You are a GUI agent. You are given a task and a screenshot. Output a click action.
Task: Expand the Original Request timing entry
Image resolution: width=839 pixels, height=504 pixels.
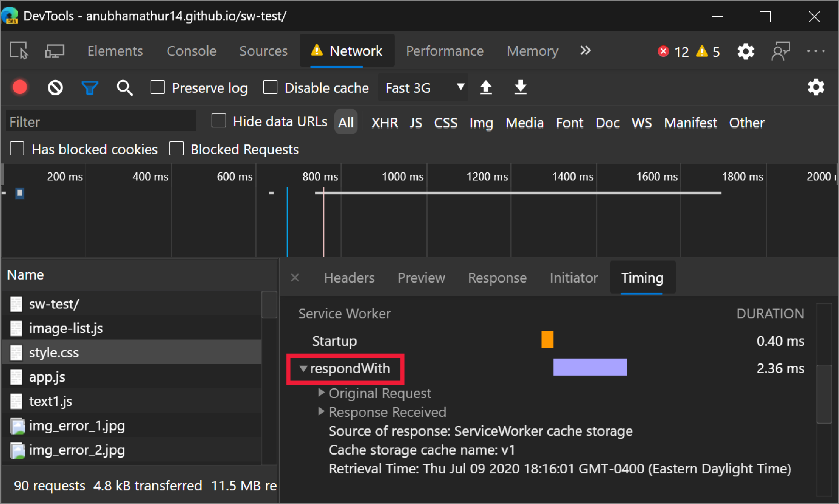coord(321,393)
